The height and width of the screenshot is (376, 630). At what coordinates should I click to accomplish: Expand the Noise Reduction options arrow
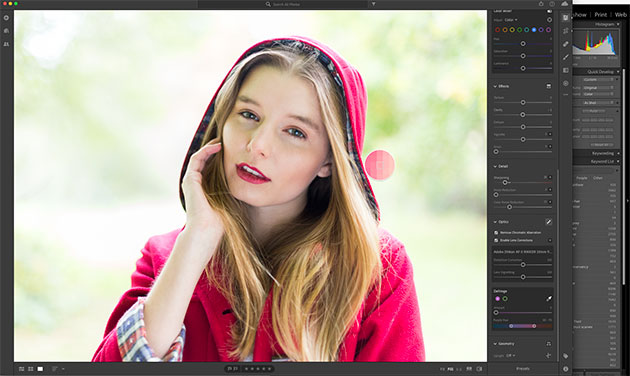[550, 190]
